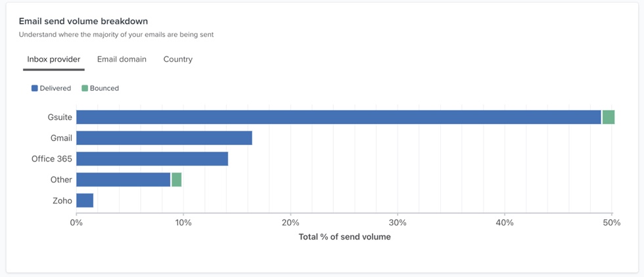Click the "Email send volume breakdown" heading
This screenshot has height=277, width=644.
point(83,21)
